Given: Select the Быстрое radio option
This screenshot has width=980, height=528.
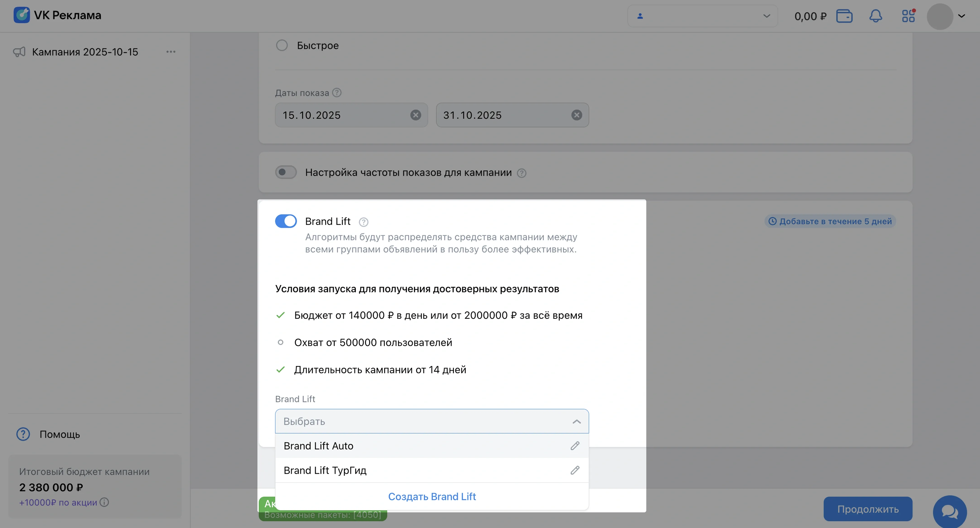Looking at the screenshot, I should pyautogui.click(x=282, y=45).
